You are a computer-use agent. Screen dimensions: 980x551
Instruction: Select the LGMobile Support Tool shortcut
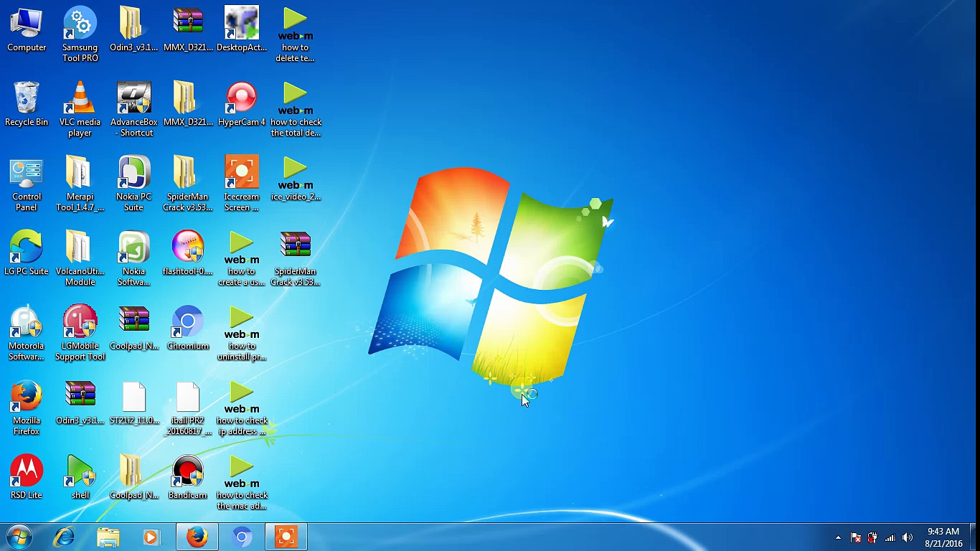(x=80, y=333)
